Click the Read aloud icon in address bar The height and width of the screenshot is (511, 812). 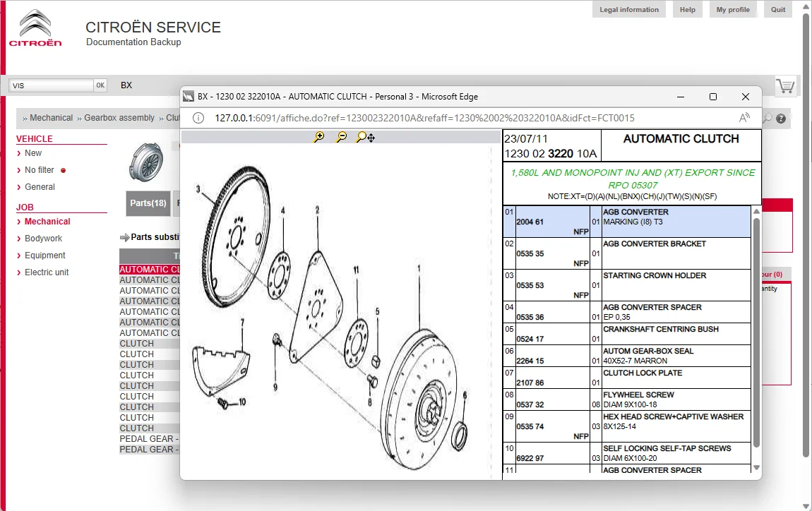pos(744,118)
